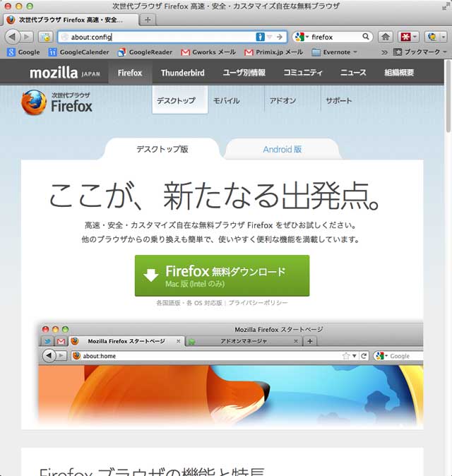Viewport: 452px width, 476px height.
Task: Open a new tab with plus button
Action: pos(148,20)
